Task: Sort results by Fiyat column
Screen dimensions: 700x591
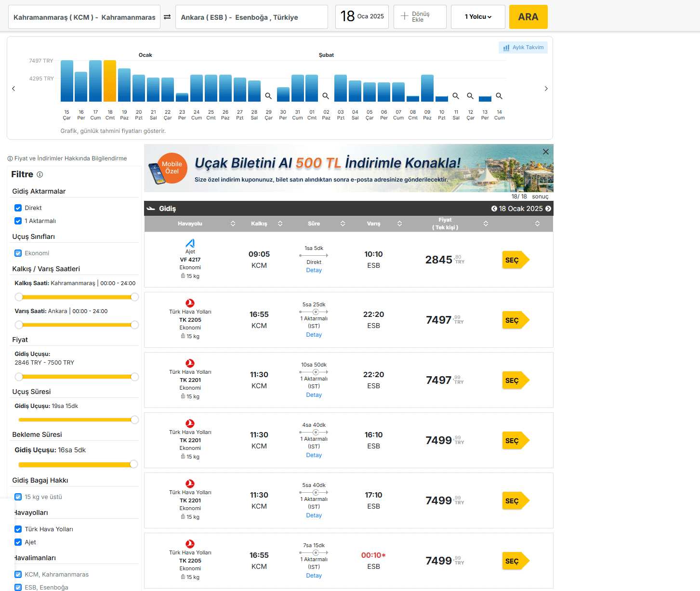Action: pyautogui.click(x=486, y=223)
